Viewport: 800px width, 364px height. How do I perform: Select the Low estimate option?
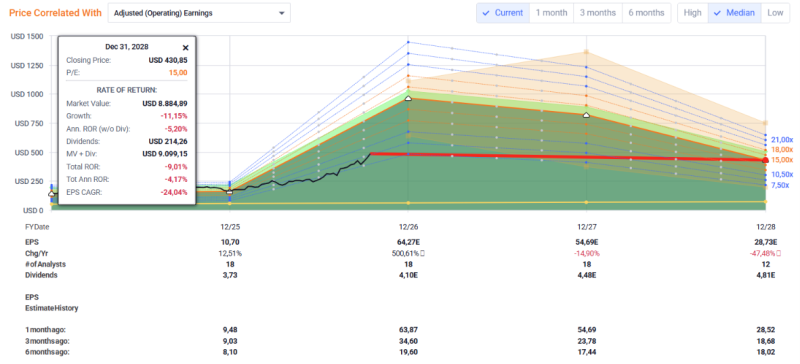point(775,13)
